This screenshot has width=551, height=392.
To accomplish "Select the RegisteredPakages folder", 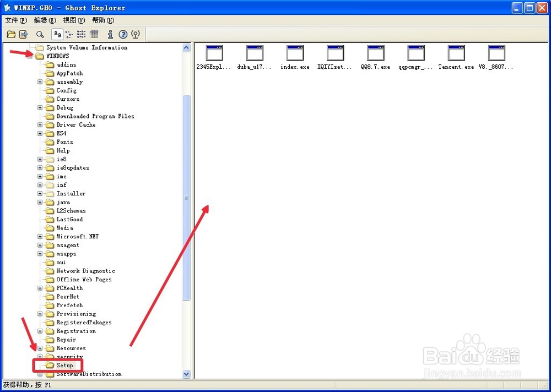I will tap(84, 323).
